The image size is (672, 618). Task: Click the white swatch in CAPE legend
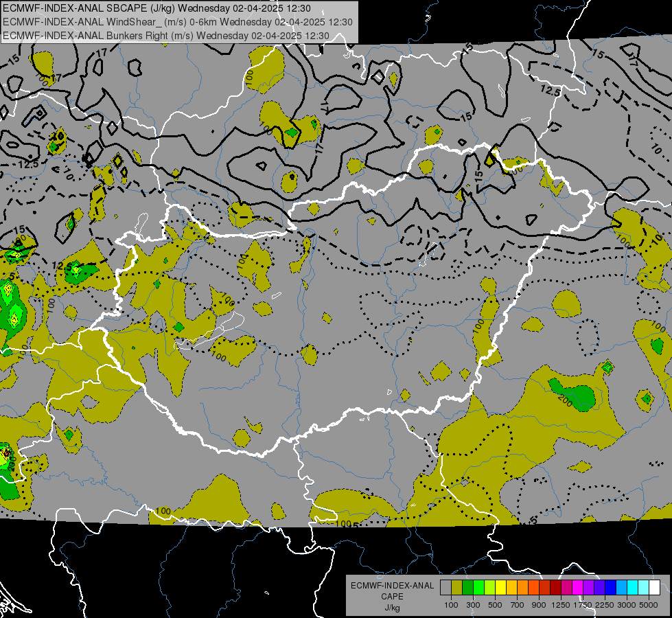tap(654, 588)
